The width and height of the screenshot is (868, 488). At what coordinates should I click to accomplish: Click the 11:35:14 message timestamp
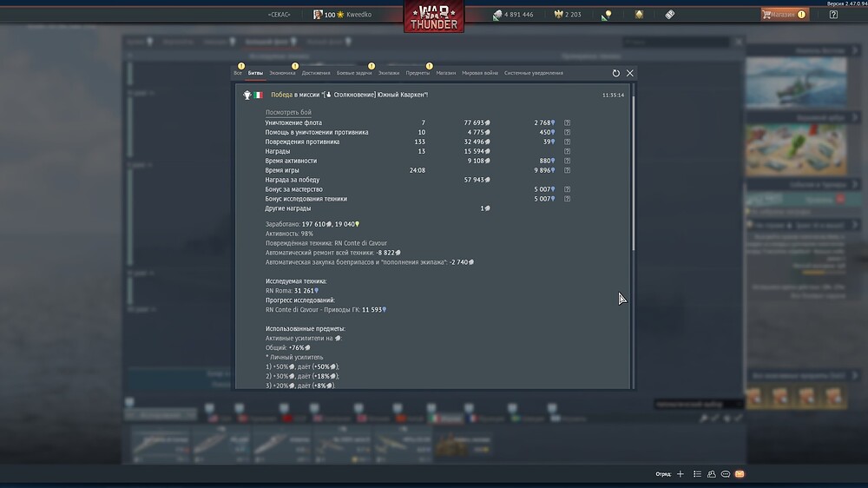(613, 96)
